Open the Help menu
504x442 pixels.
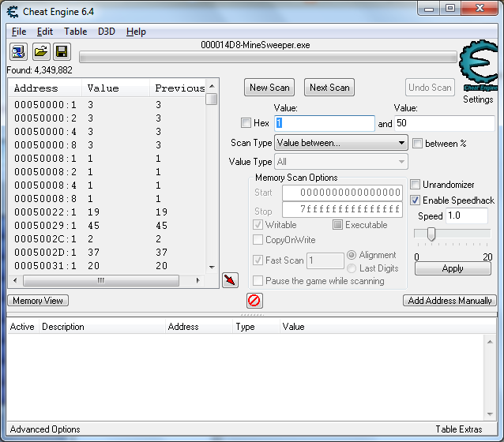pyautogui.click(x=136, y=32)
